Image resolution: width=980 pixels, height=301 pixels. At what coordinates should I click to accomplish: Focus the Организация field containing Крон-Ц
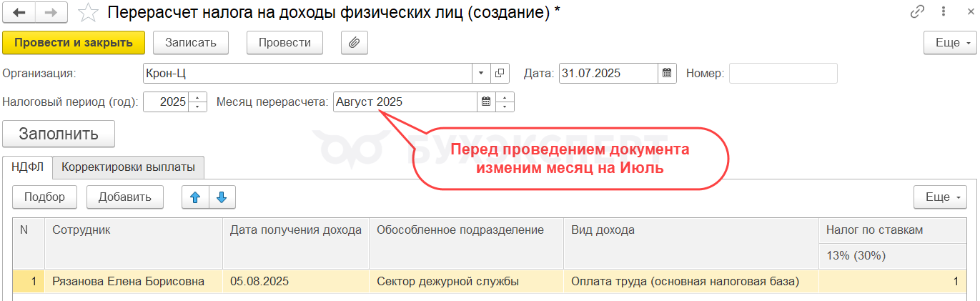pyautogui.click(x=307, y=73)
